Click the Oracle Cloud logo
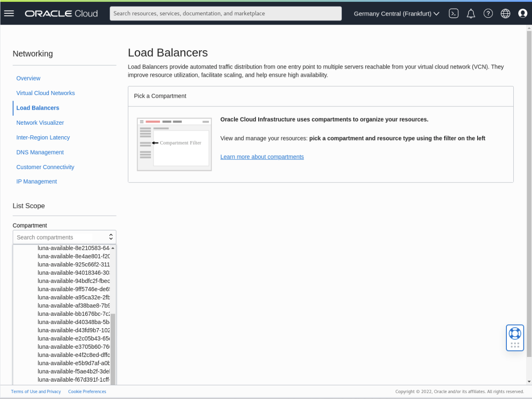The width and height of the screenshot is (532, 399). click(61, 13)
